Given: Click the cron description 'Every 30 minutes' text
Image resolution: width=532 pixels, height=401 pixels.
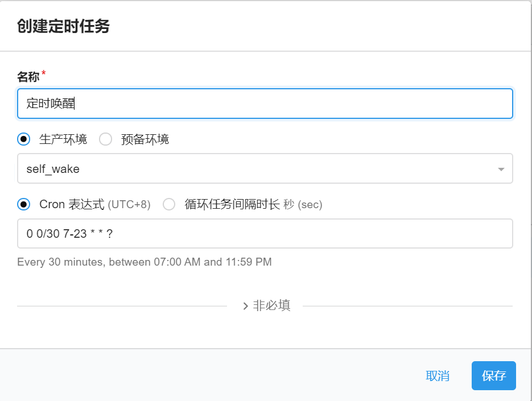Looking at the screenshot, I should (144, 262).
